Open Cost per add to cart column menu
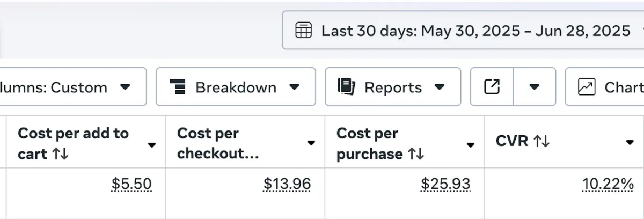The image size is (644, 219). coord(152,144)
